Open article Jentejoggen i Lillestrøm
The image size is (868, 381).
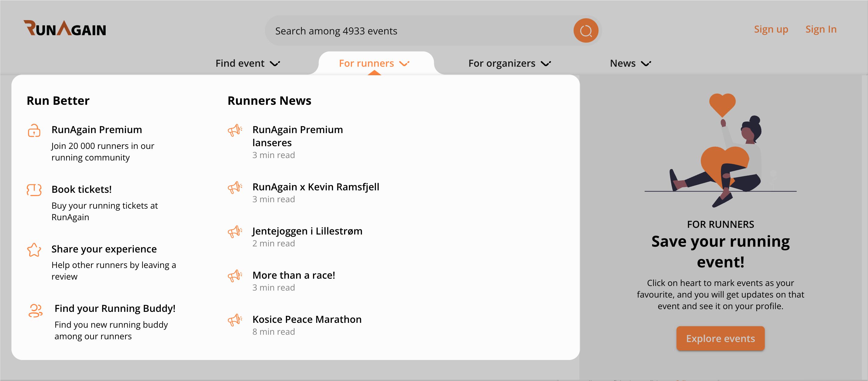pyautogui.click(x=307, y=231)
